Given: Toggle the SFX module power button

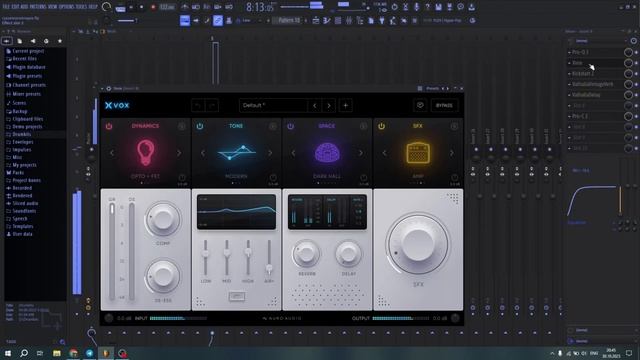Looking at the screenshot, I should (381, 126).
